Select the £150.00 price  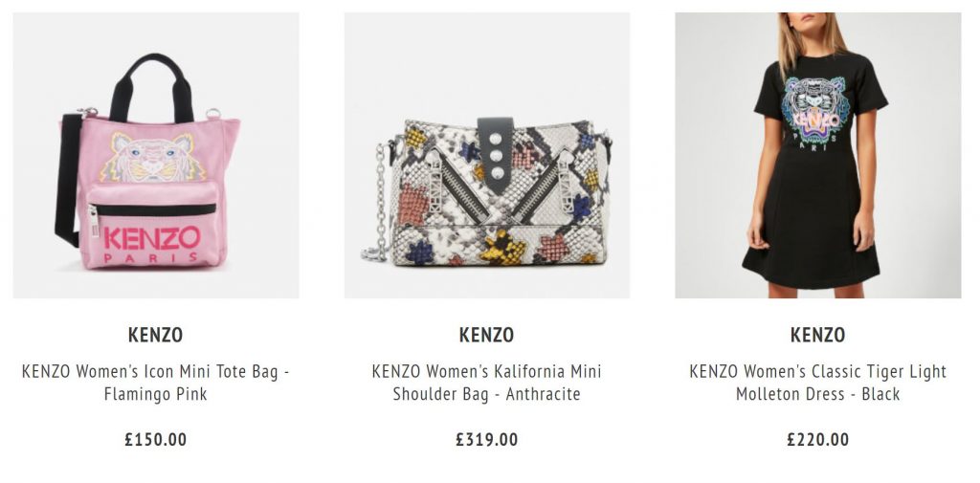(156, 439)
